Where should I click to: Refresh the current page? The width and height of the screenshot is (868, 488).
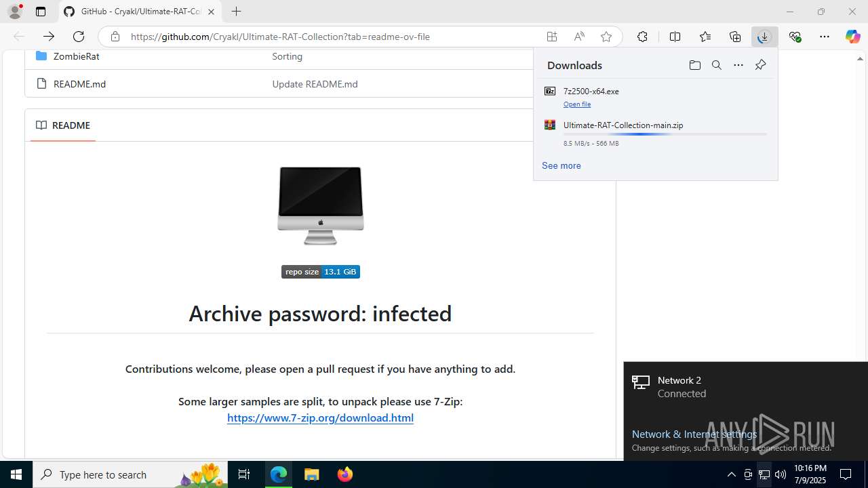coord(79,37)
